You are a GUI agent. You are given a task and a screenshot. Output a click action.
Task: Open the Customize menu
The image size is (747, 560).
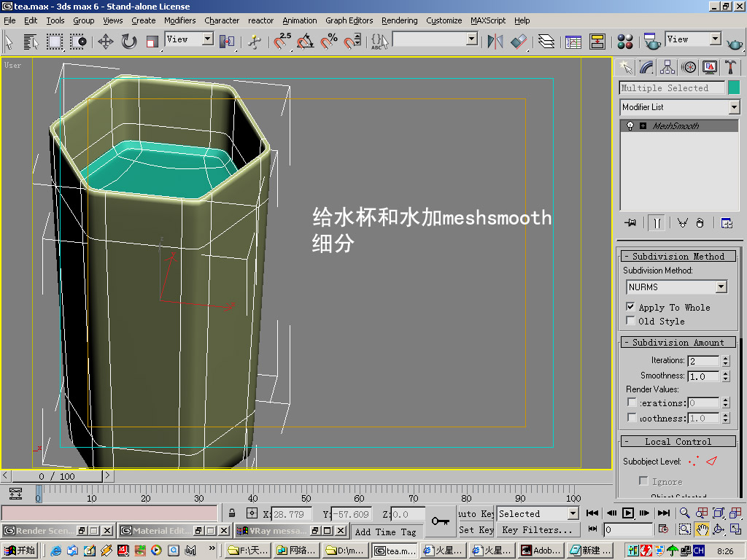[444, 20]
